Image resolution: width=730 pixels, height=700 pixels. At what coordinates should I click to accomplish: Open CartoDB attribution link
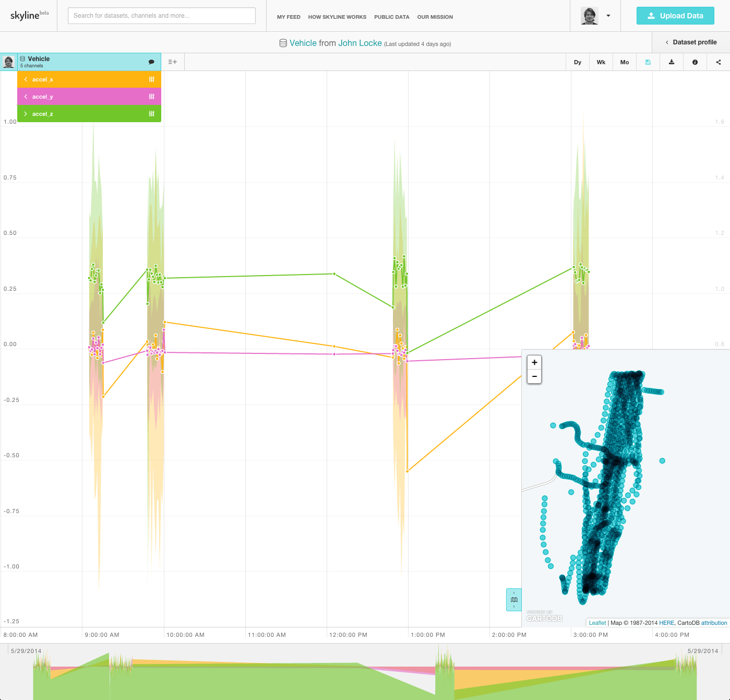714,623
